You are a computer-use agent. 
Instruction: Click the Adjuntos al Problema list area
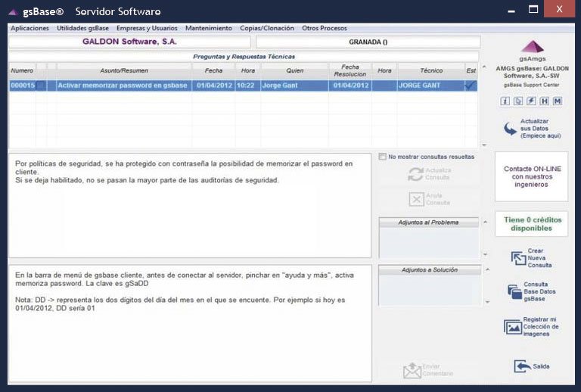pos(429,243)
